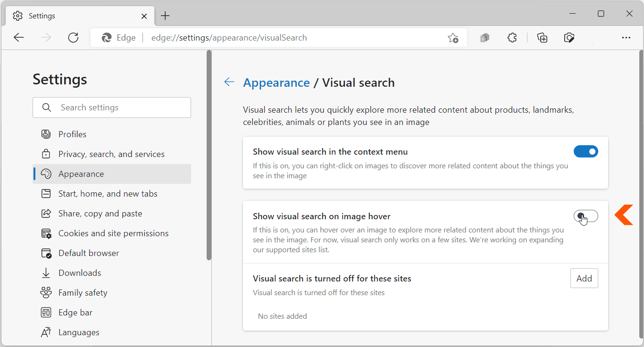The width and height of the screenshot is (644, 347).
Task: Open the extensions puzzle icon
Action: 512,38
